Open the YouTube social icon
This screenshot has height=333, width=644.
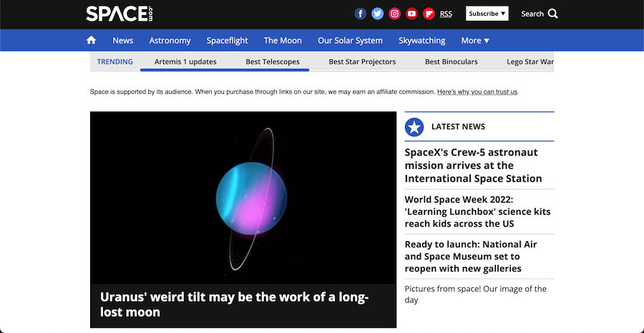(x=411, y=14)
